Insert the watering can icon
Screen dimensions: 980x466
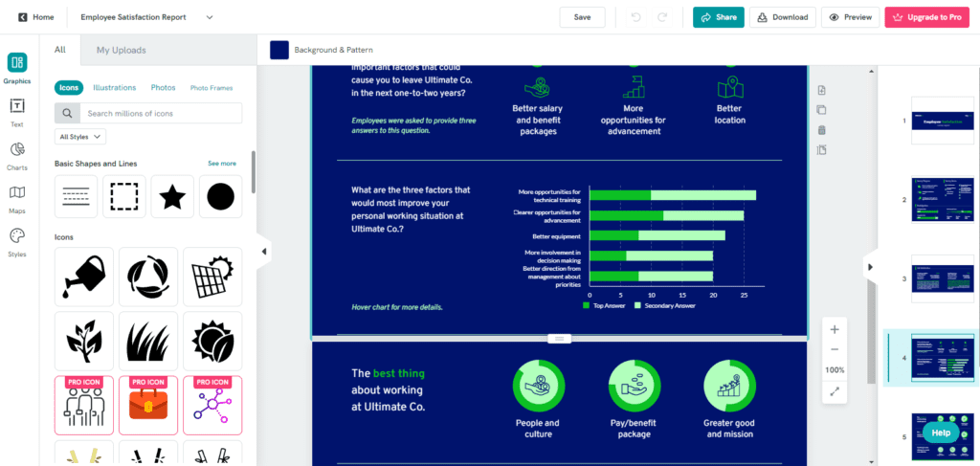84,277
